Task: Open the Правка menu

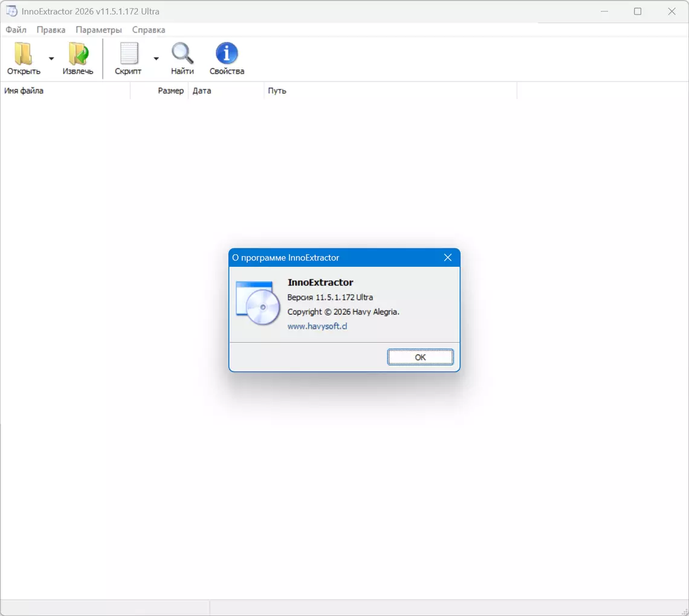Action: (51, 30)
